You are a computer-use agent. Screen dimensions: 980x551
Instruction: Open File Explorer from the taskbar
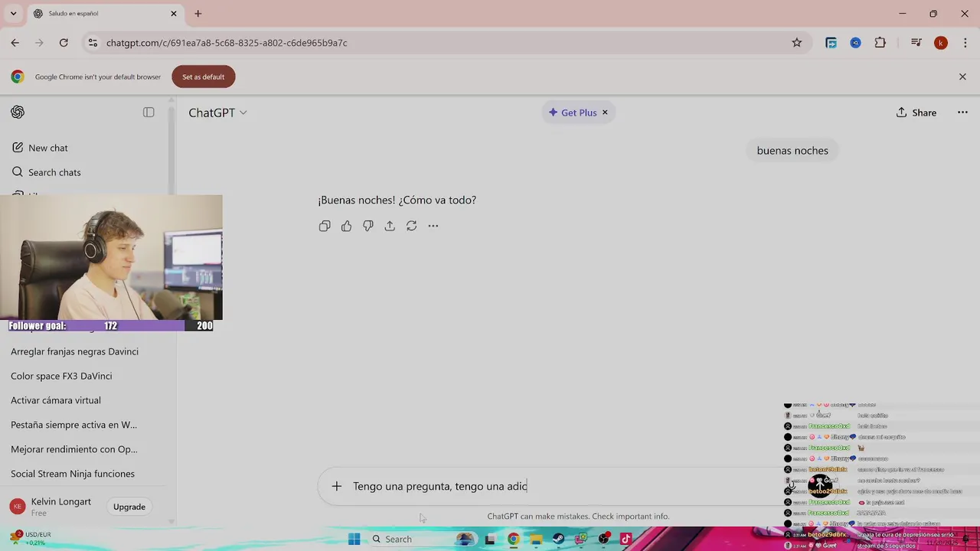536,540
